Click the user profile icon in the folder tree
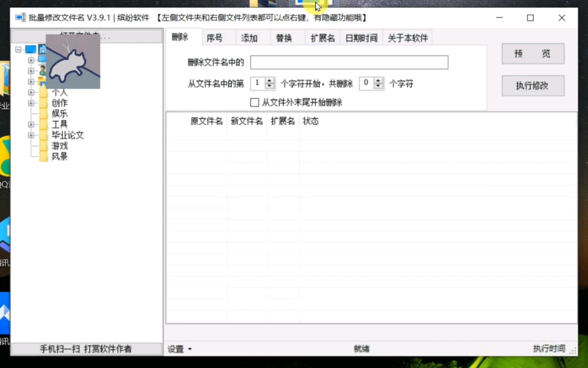The height and width of the screenshot is (368, 588). point(43,71)
